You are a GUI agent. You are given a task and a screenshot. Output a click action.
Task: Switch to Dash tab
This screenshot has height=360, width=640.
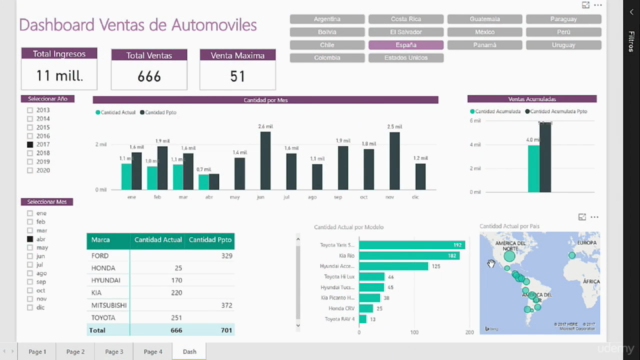point(189,351)
